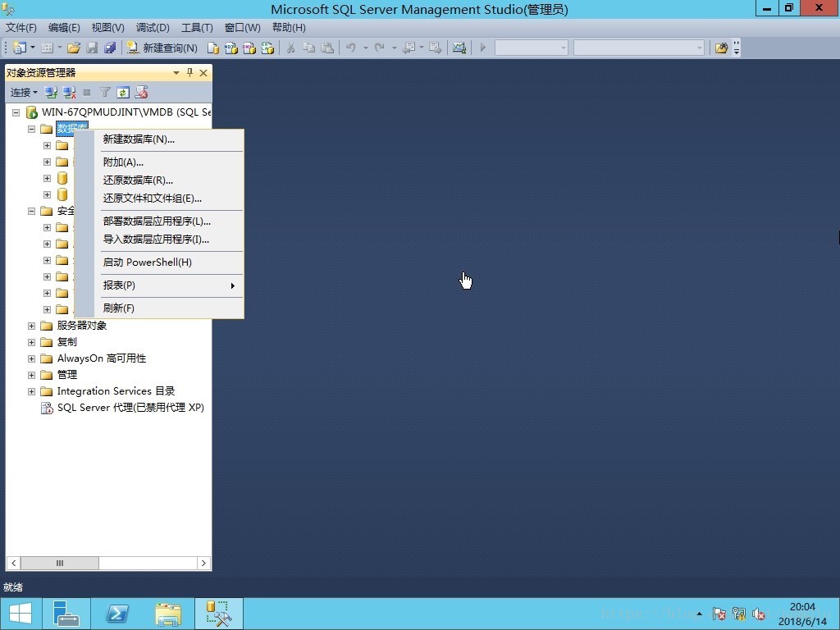Open the Windows Start button
Viewport: 840px width, 630px height.
(21, 614)
